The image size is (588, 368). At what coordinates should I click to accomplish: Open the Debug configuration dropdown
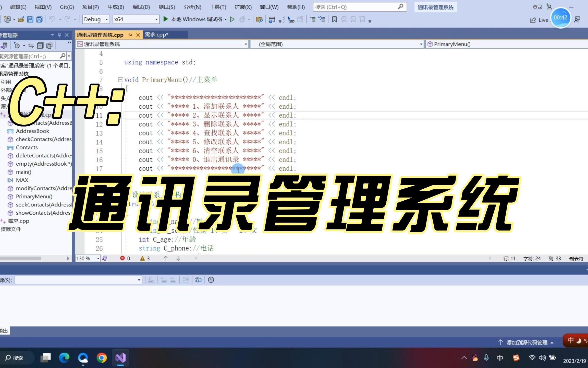[107, 19]
